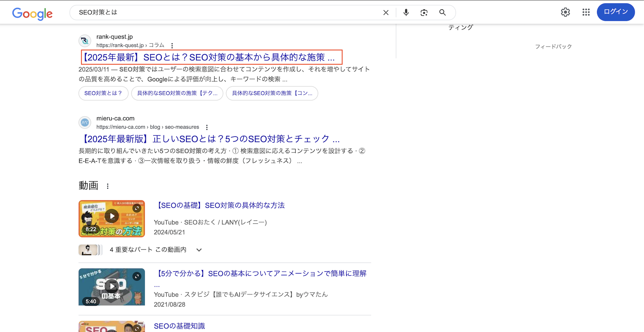Click the 動画 section heading

[x=88, y=185]
